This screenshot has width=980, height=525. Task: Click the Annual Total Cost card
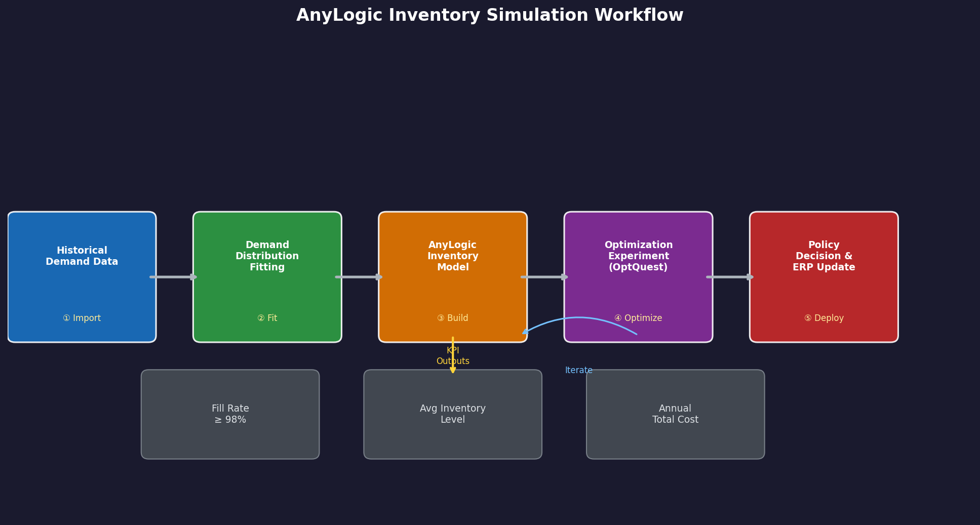676,414
